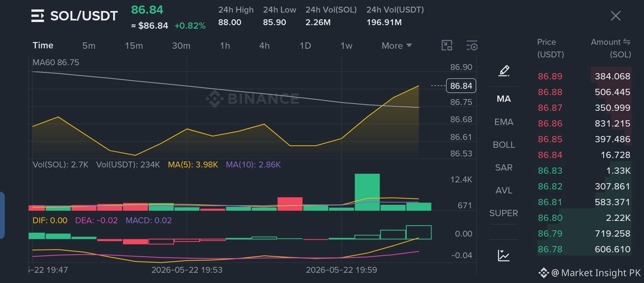Switch to the 1D interval
This screenshot has height=283, width=644.
(305, 46)
